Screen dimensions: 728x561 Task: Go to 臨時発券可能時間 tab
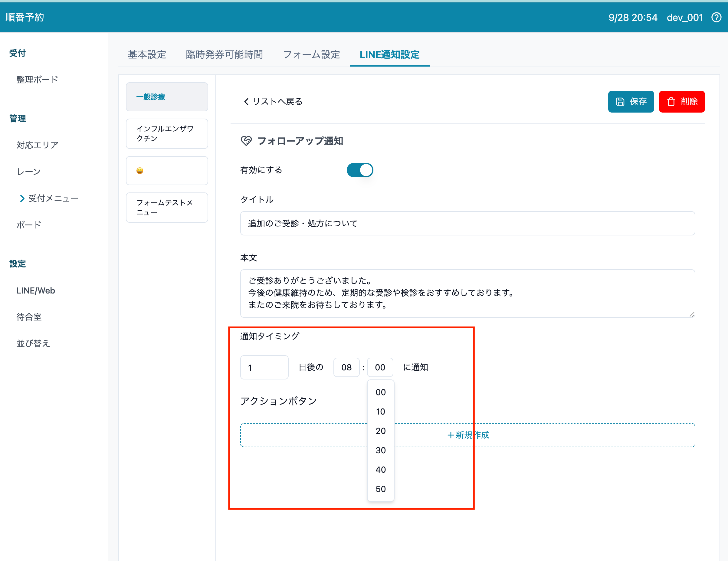[x=224, y=55]
